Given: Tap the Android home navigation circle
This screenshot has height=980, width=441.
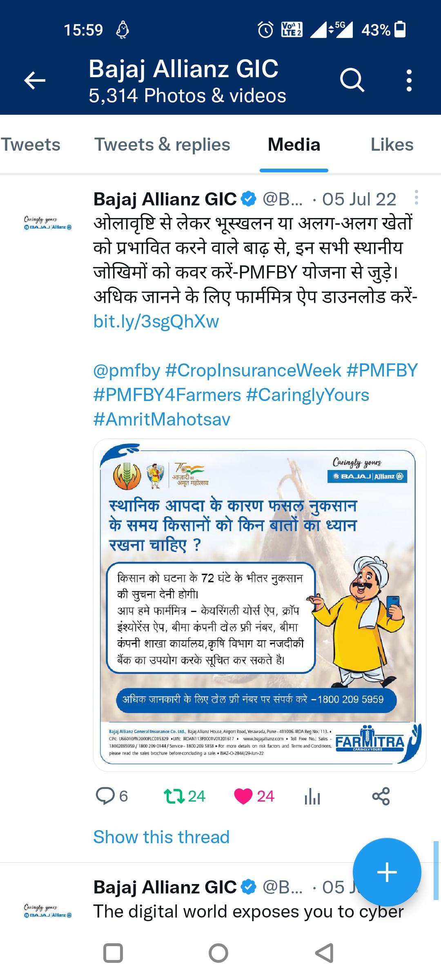Looking at the screenshot, I should click(218, 953).
